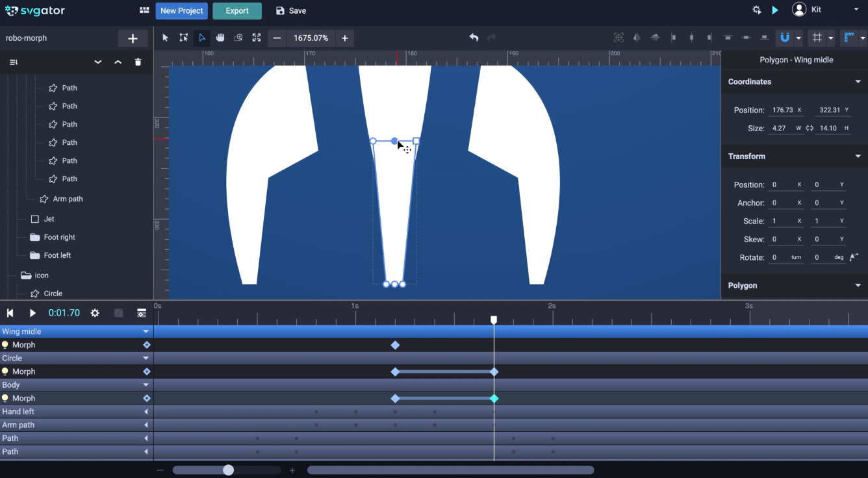Screen dimensions: 868x478
Task: Toggle the grid display icon
Action: 817,38
